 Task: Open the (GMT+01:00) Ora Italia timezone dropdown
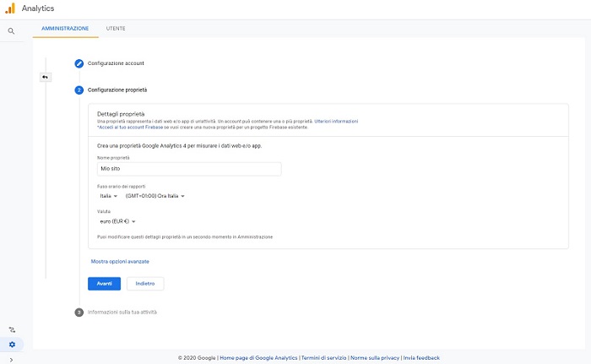click(155, 196)
